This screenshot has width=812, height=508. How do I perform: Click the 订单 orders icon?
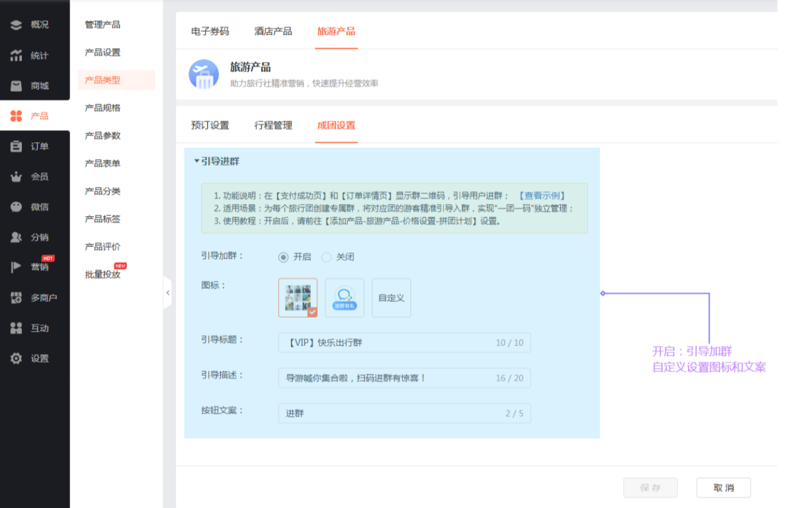point(17,147)
